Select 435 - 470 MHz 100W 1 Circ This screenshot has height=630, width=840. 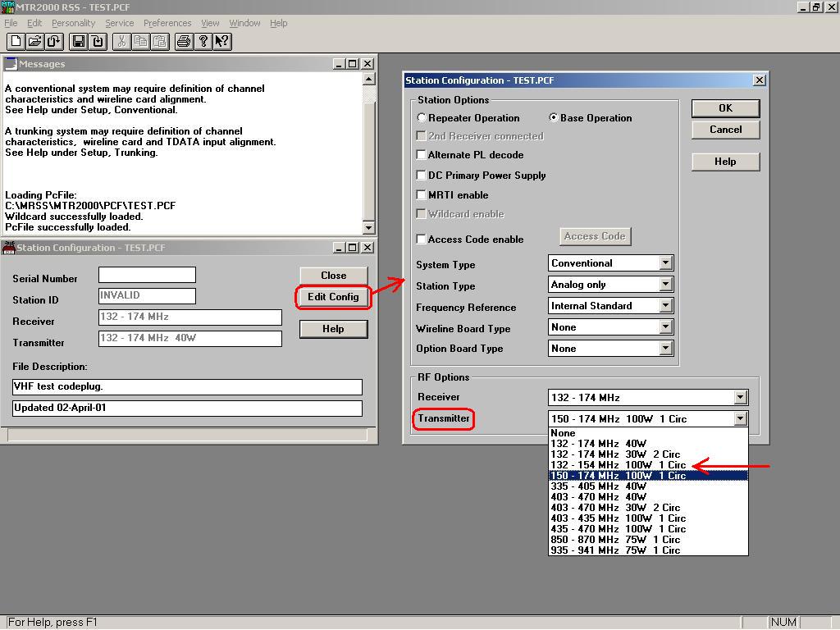648,529
